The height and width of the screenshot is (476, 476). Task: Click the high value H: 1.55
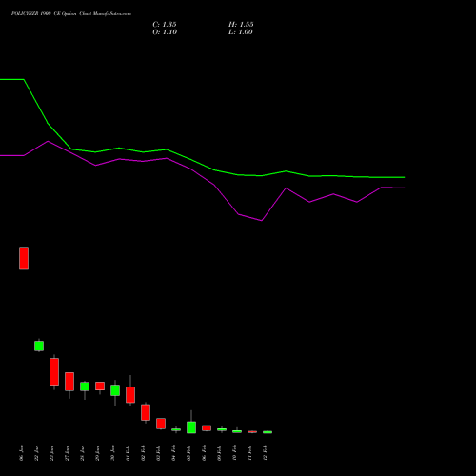(x=241, y=25)
